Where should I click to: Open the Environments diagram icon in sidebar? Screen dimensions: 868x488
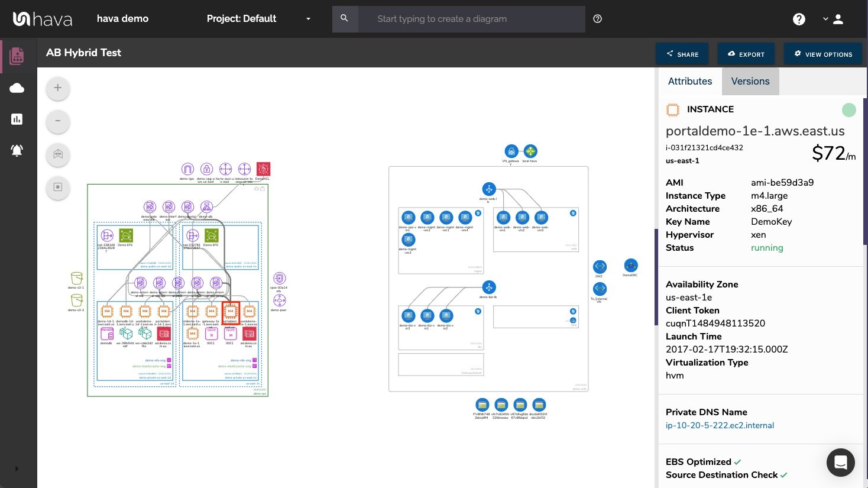[x=17, y=56]
